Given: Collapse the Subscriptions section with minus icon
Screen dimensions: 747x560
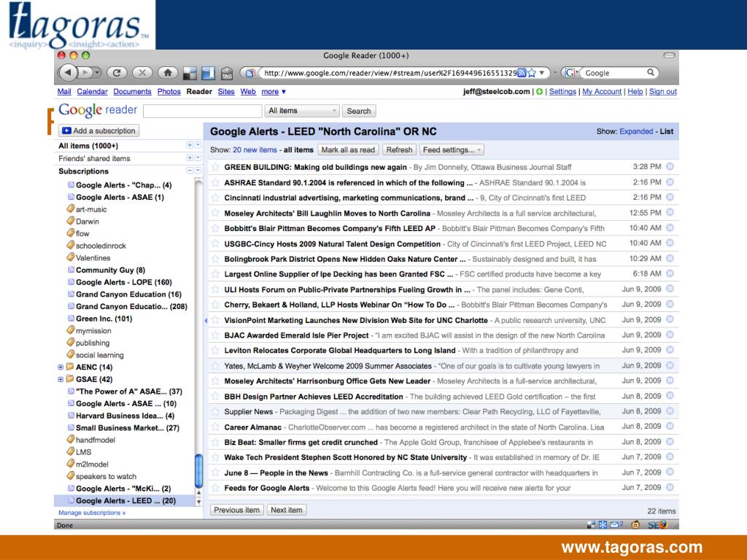Looking at the screenshot, I should 190,171.
